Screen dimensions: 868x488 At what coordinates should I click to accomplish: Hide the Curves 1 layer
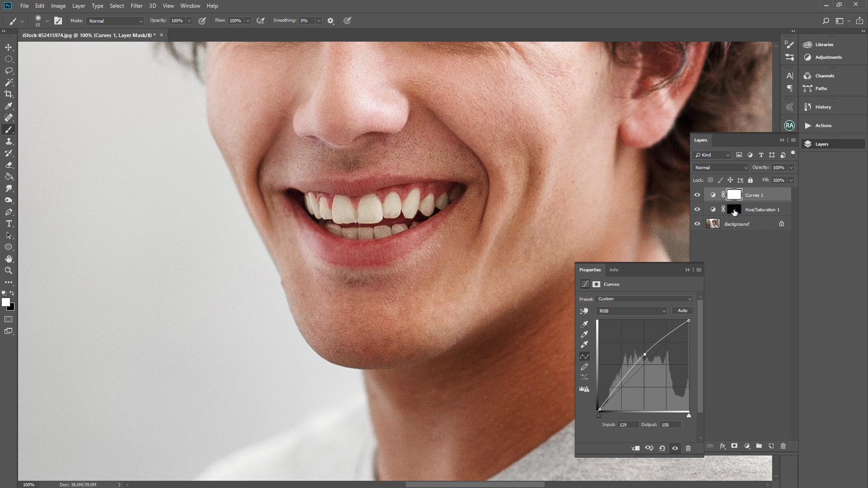coord(697,195)
